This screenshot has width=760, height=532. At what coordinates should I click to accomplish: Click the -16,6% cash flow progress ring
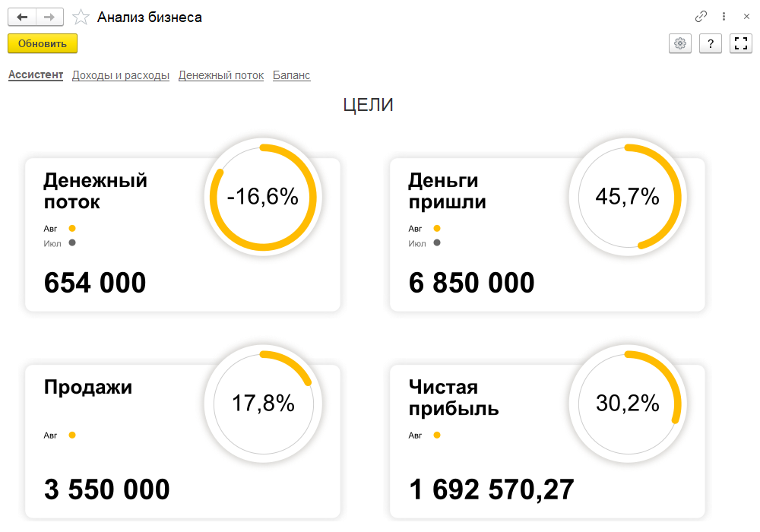point(263,197)
